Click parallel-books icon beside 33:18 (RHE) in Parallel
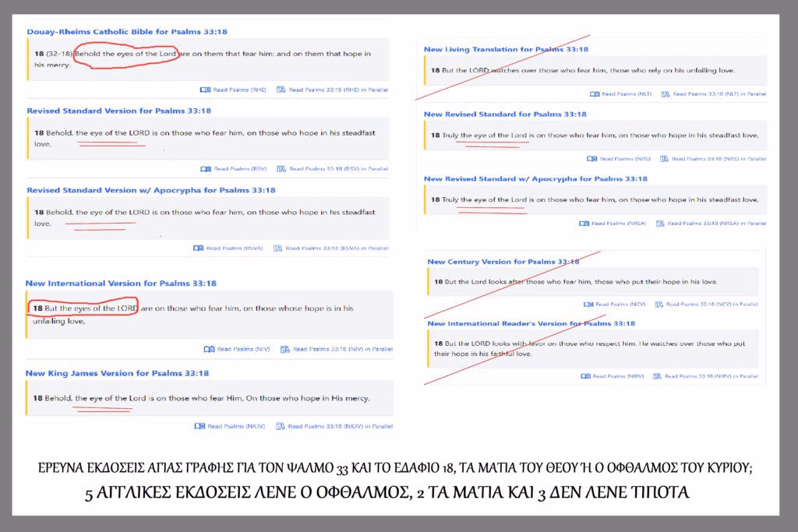Viewport: 798px width, 532px height. pos(281,90)
